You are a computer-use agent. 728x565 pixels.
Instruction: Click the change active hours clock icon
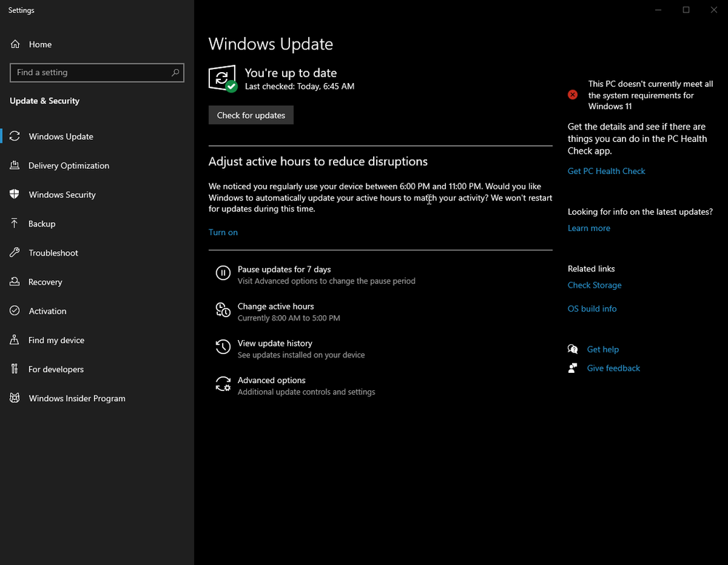[x=223, y=310]
